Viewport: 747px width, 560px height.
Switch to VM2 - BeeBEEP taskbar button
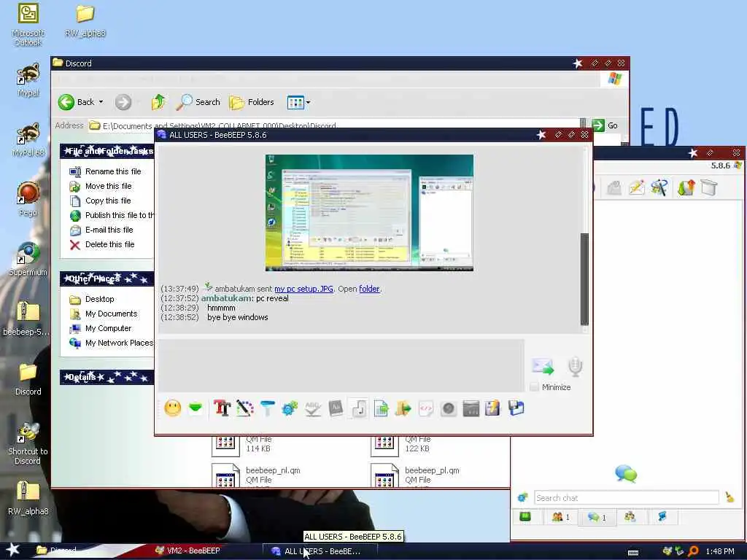(187, 551)
